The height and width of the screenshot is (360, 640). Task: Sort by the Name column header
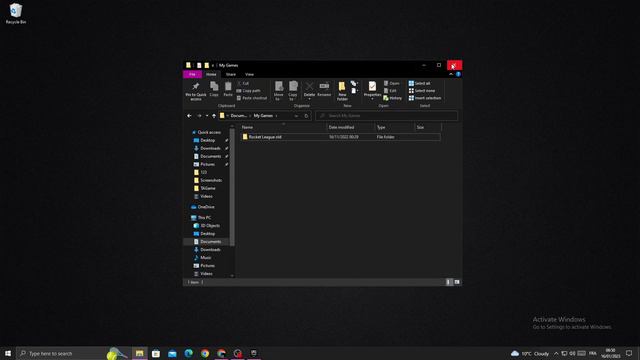tap(283, 127)
